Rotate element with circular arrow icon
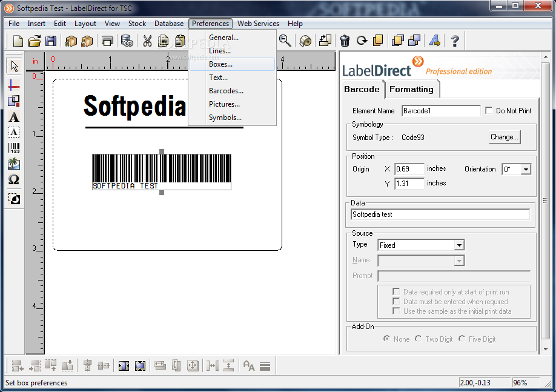Image resolution: width=556 pixels, height=392 pixels. 362,41
